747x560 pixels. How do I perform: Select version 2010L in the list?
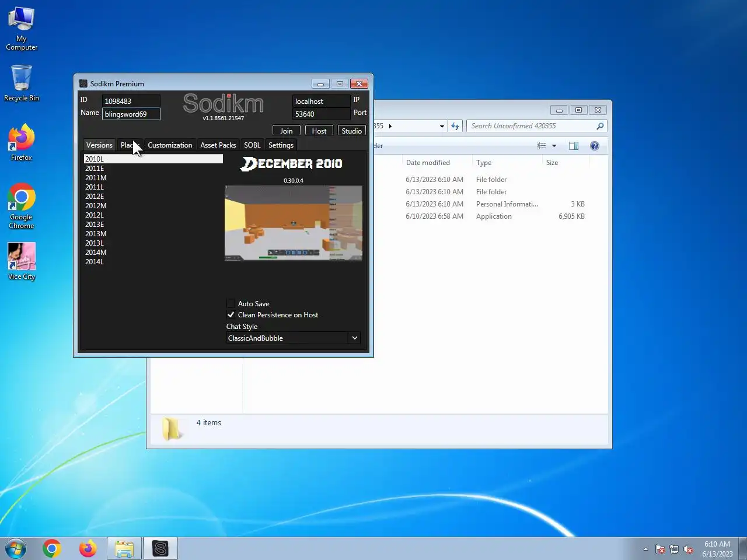(153, 159)
